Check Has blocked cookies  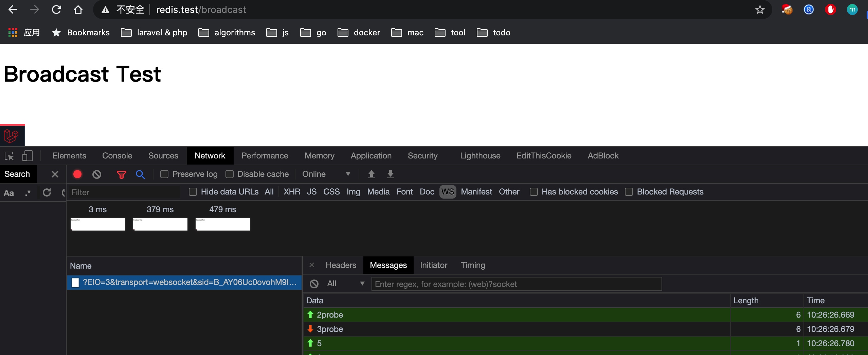coord(534,192)
